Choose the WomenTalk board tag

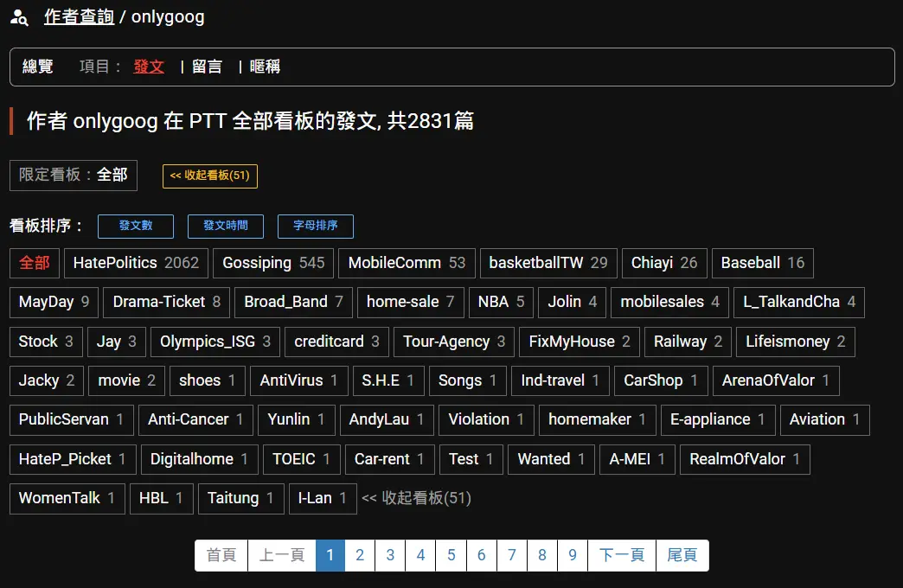click(67, 498)
